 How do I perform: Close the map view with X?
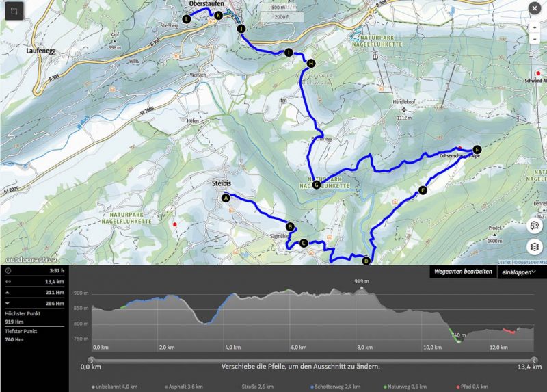click(x=535, y=8)
